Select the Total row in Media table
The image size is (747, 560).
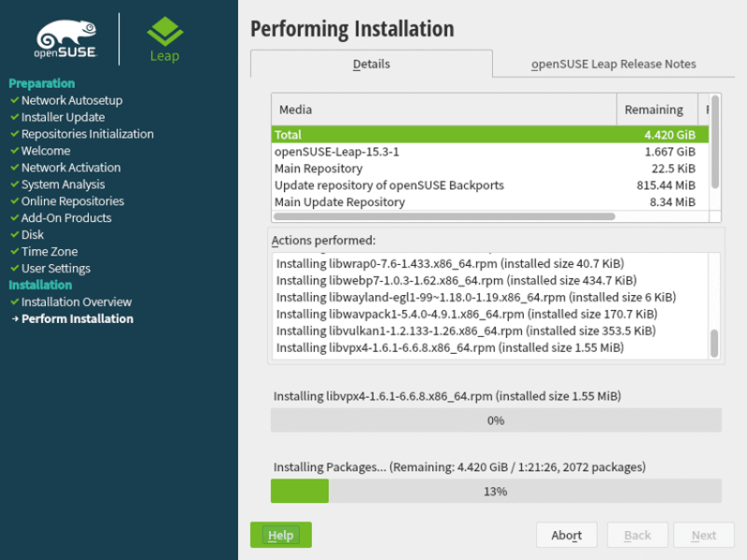pos(420,133)
